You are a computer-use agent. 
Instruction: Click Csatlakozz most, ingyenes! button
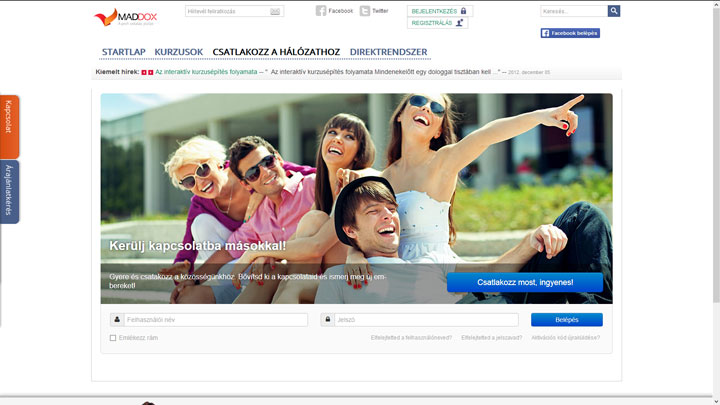pyautogui.click(x=525, y=282)
